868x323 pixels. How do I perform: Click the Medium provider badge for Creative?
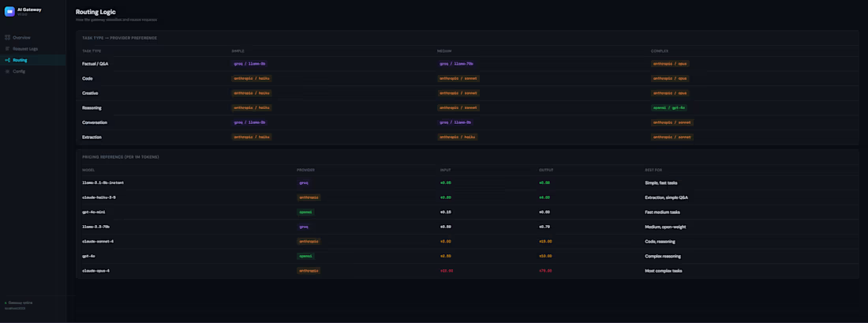click(x=458, y=93)
